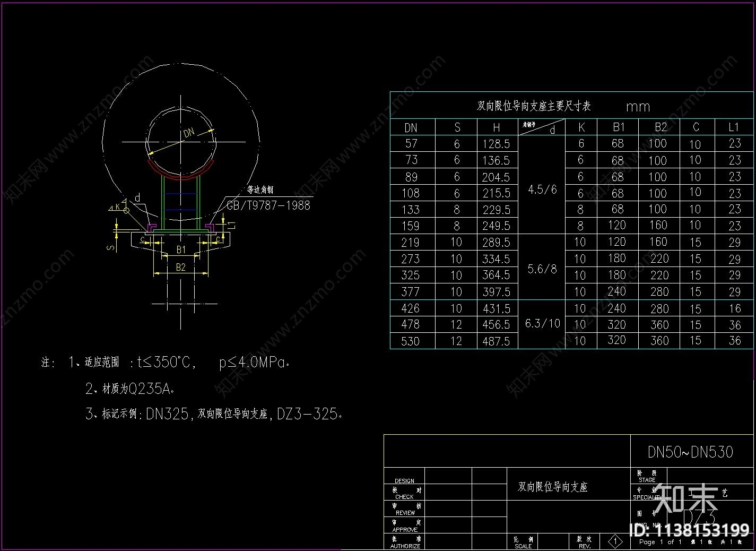Select DN value 73 in the table
The width and height of the screenshot is (756, 551).
411,160
